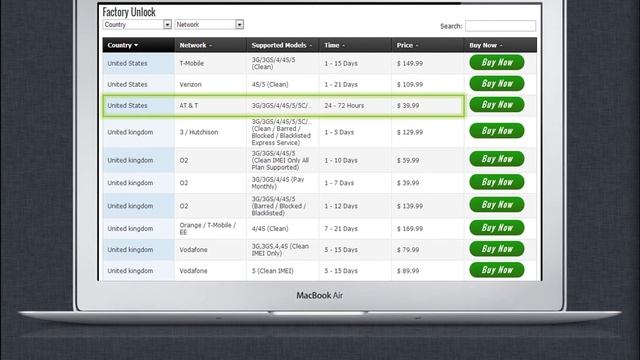Click the 7 - 21 Days time cell

click(x=355, y=229)
